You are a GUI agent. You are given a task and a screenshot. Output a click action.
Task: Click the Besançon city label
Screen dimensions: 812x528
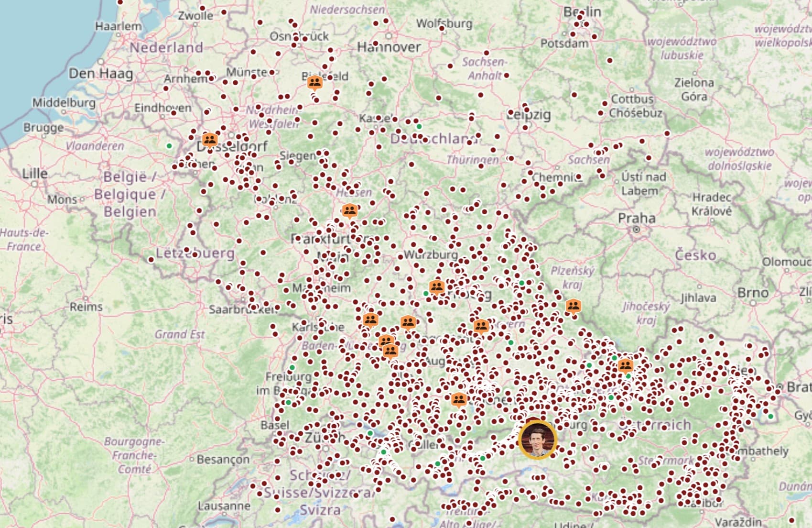(223, 460)
